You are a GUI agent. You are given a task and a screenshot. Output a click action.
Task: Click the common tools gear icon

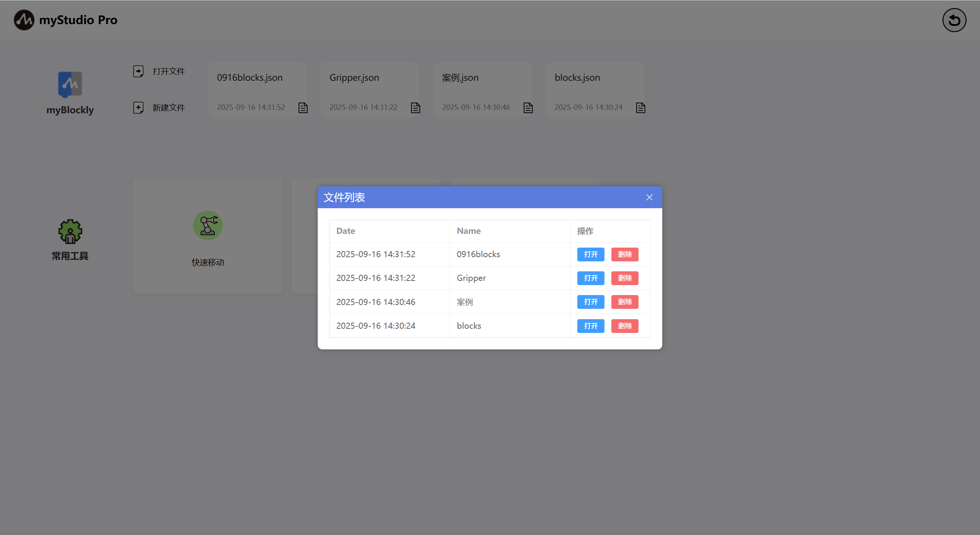pos(70,232)
